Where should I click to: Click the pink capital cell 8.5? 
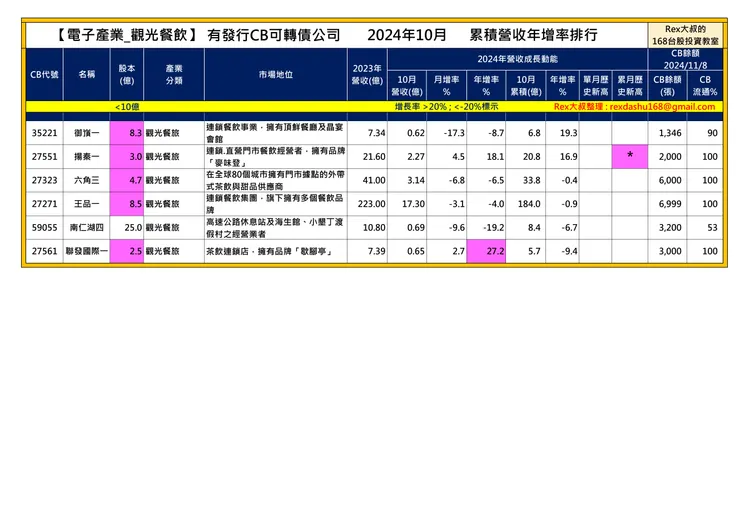tap(127, 204)
